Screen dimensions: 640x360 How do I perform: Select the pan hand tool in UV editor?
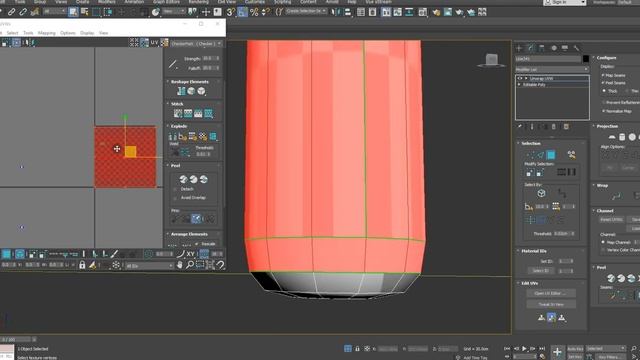pyautogui.click(x=180, y=265)
